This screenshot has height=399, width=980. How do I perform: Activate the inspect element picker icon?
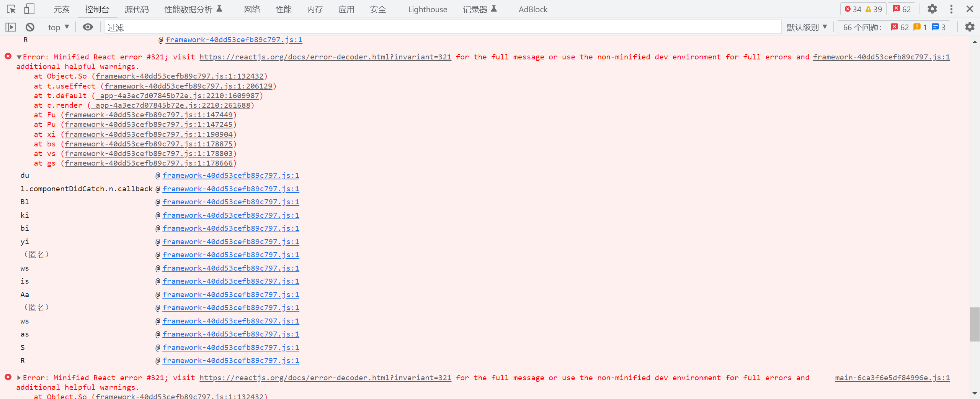pyautogui.click(x=11, y=9)
